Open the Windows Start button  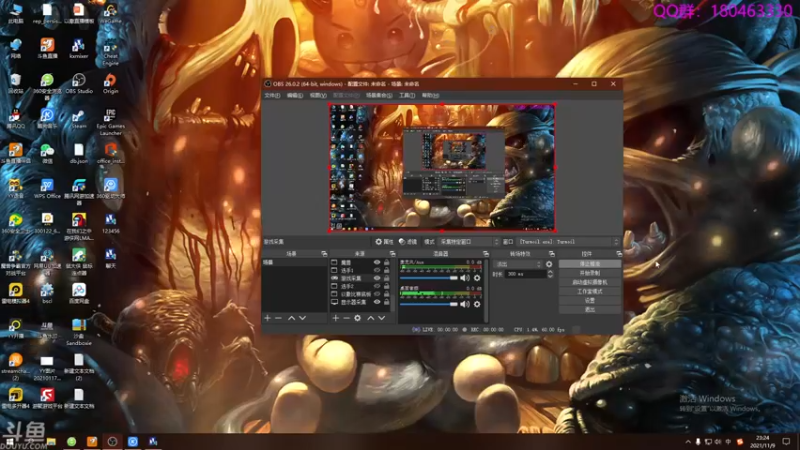tap(9, 442)
